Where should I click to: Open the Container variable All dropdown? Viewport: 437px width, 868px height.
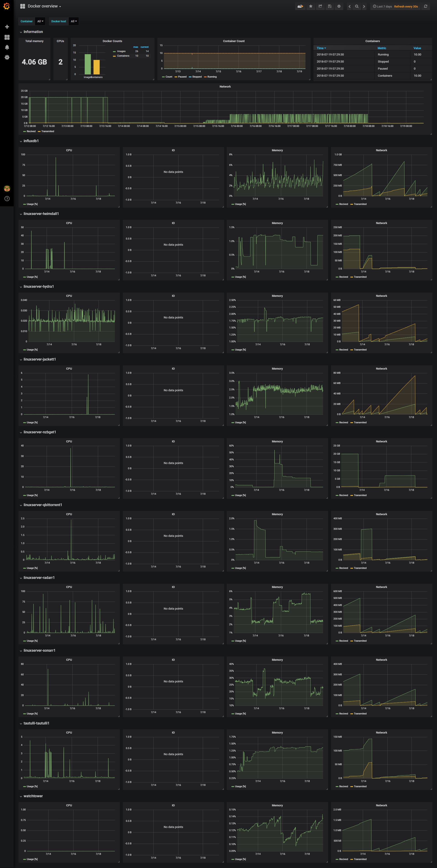point(40,21)
